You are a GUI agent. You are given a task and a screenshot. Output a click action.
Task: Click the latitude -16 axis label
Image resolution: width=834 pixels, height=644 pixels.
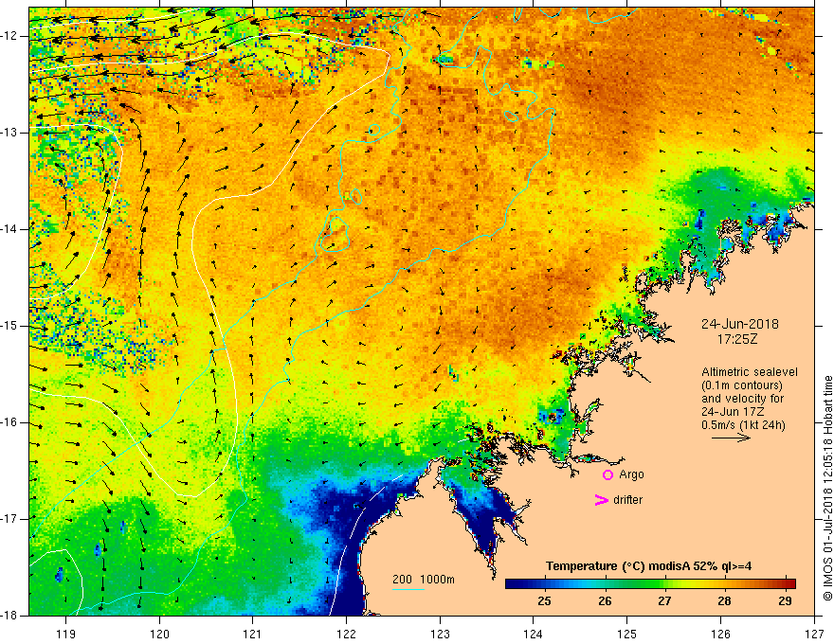point(9,422)
